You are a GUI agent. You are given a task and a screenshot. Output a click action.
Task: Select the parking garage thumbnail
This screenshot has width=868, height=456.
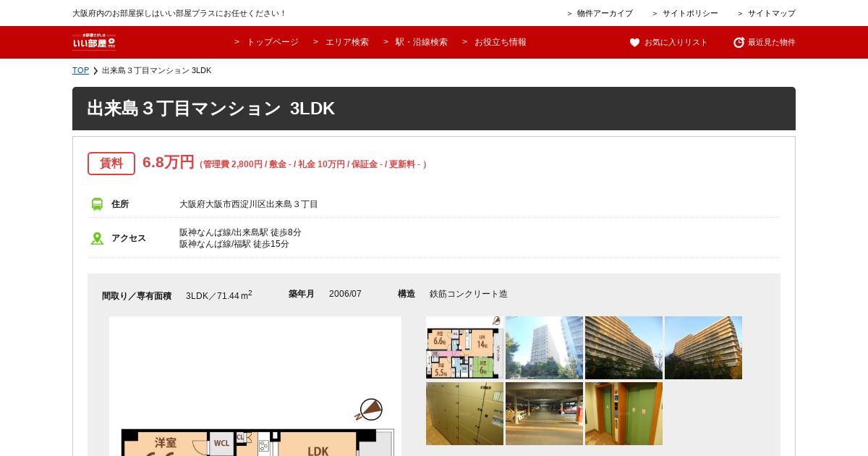tap(544, 413)
